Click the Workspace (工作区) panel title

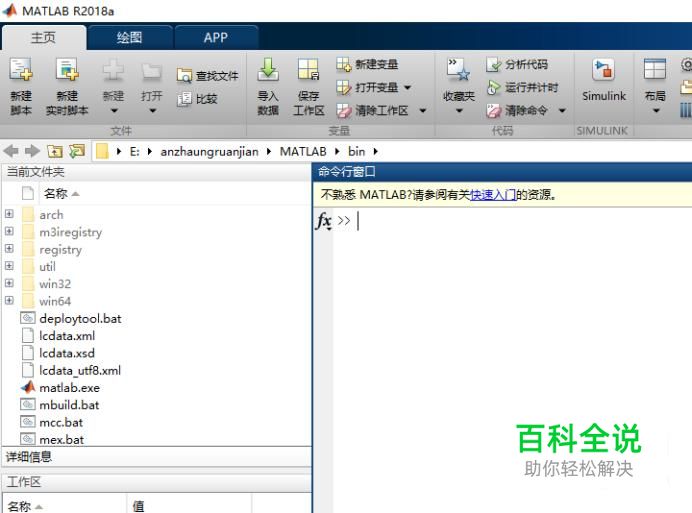pos(24,482)
